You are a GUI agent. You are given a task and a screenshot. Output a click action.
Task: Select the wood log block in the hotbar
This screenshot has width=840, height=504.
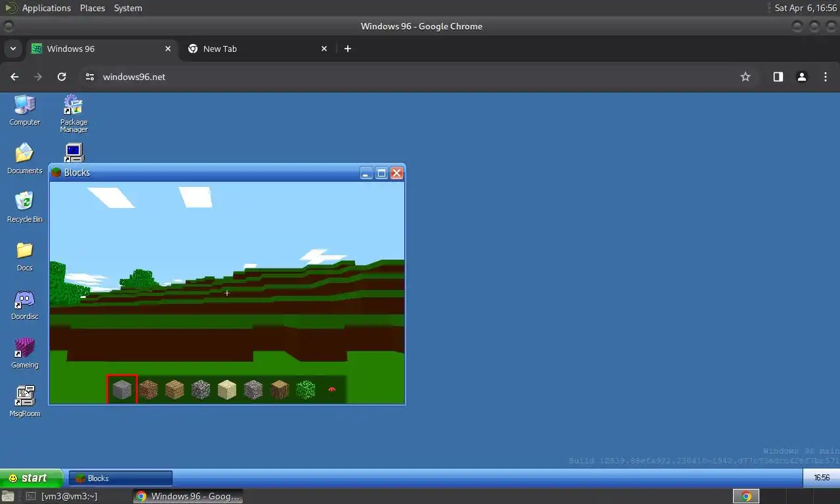(280, 389)
